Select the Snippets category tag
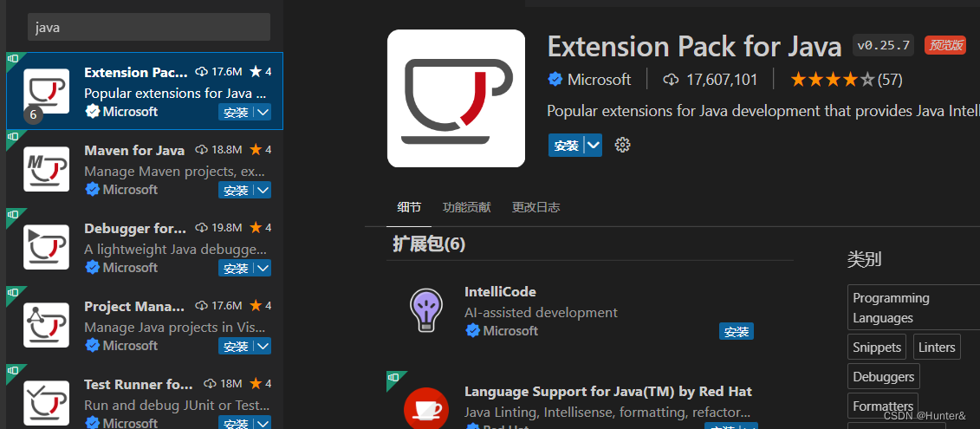 click(877, 347)
